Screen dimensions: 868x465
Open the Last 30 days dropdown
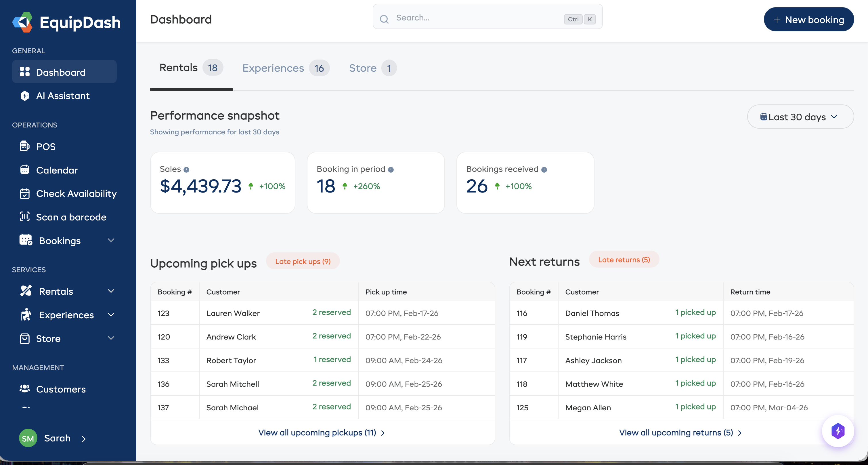[800, 117]
